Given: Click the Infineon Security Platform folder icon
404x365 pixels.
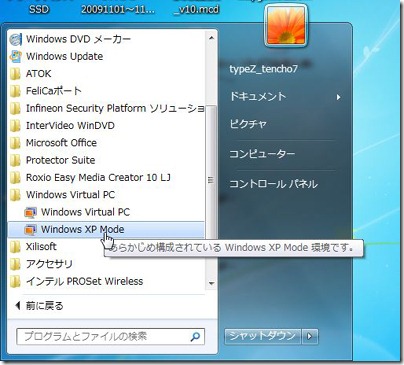Looking at the screenshot, I should pos(15,108).
